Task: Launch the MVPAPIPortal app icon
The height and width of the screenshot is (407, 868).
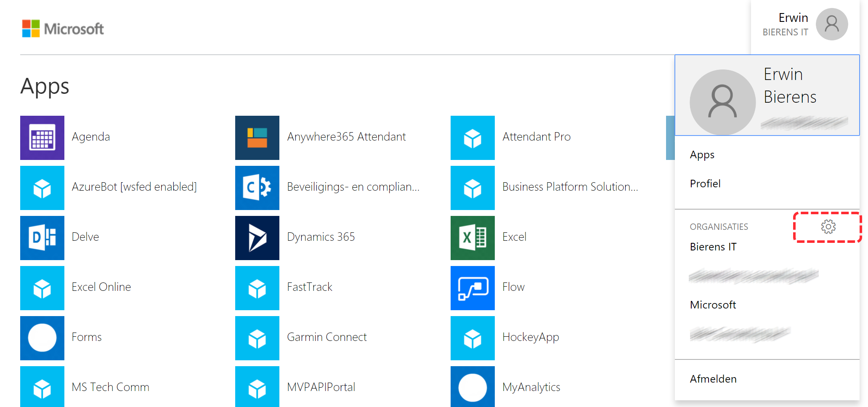Action: coord(257,386)
